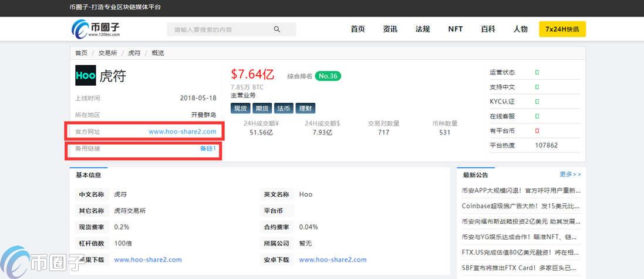This screenshot has width=644, height=279.
Task: Click the $7.64亿 volume figure
Action: 252,75
